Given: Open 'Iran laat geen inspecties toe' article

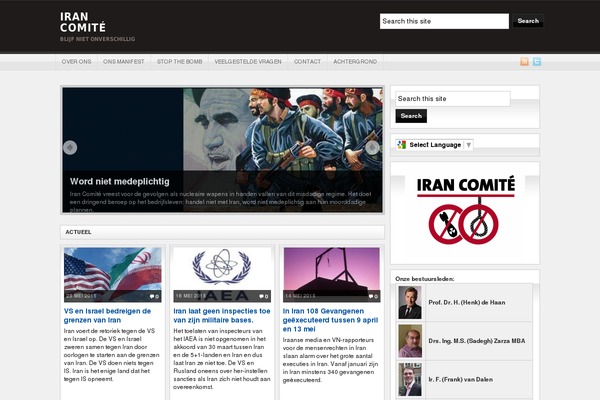Looking at the screenshot, I should pyautogui.click(x=222, y=315).
